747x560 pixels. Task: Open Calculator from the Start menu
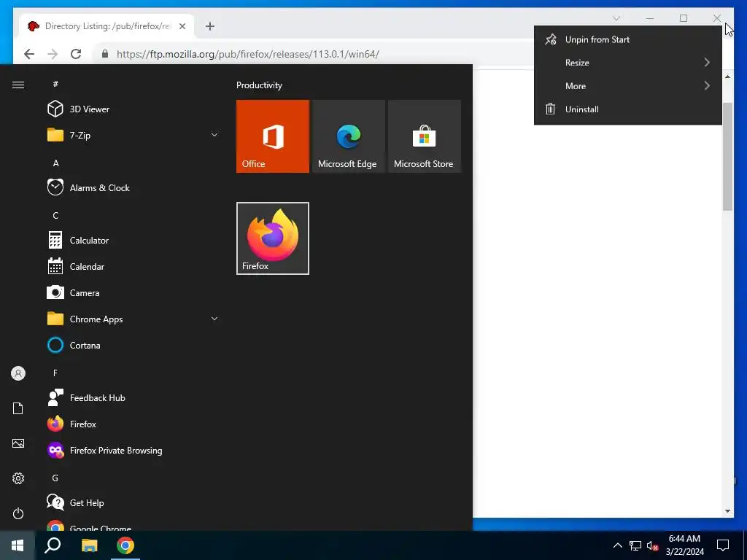tap(133, 241)
